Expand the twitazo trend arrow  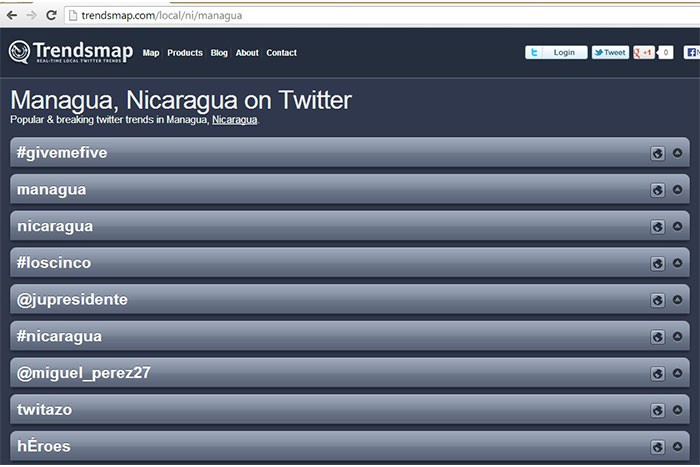pyautogui.click(x=677, y=409)
